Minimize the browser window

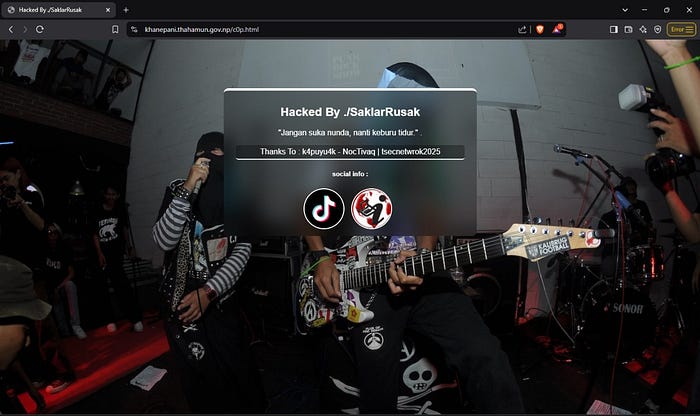click(645, 10)
